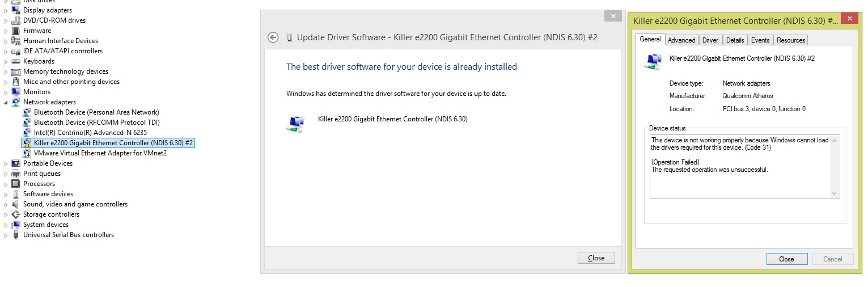Expand the Print queues node
868x287 pixels.
[x=6, y=174]
